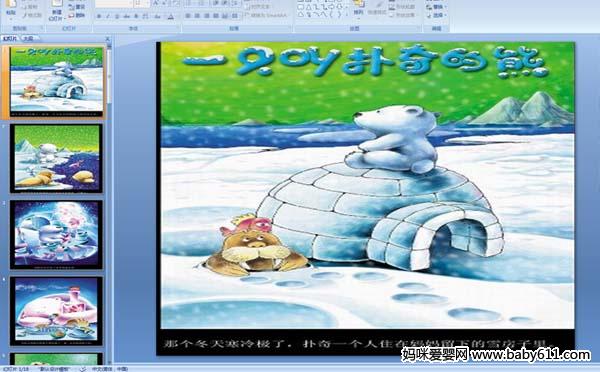The width and height of the screenshot is (600, 372).
Task: Expand the shapes gallery list
Action: click(x=347, y=15)
